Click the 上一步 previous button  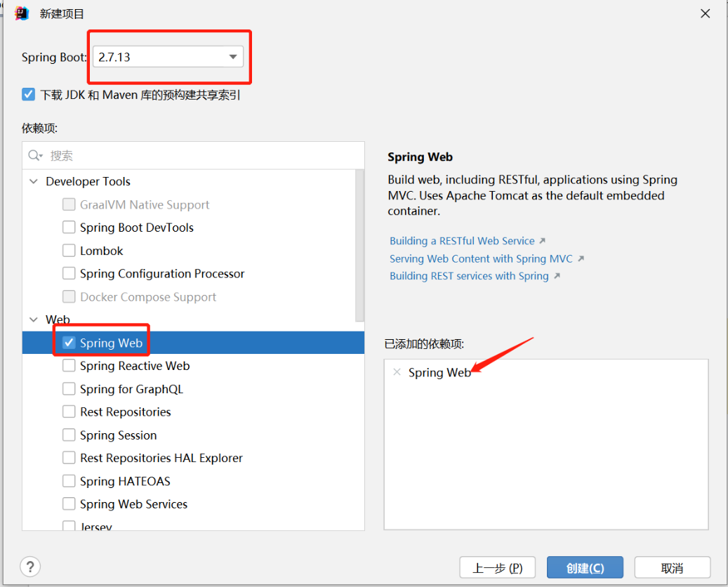[497, 567]
